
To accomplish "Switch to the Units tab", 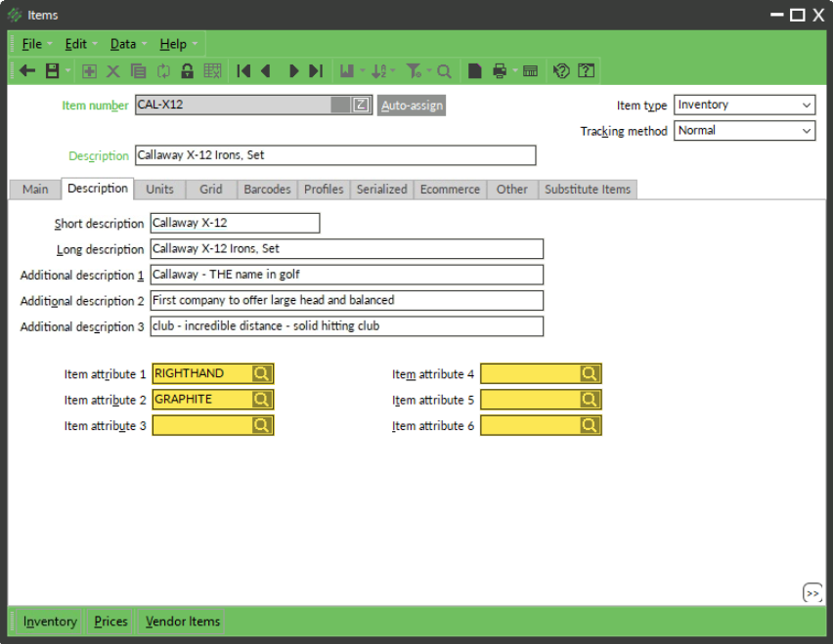I will point(159,190).
